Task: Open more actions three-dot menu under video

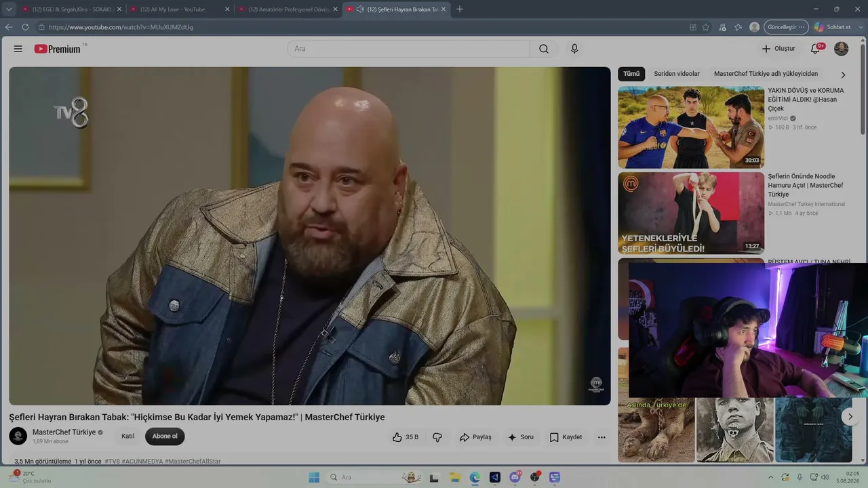Action: point(601,437)
